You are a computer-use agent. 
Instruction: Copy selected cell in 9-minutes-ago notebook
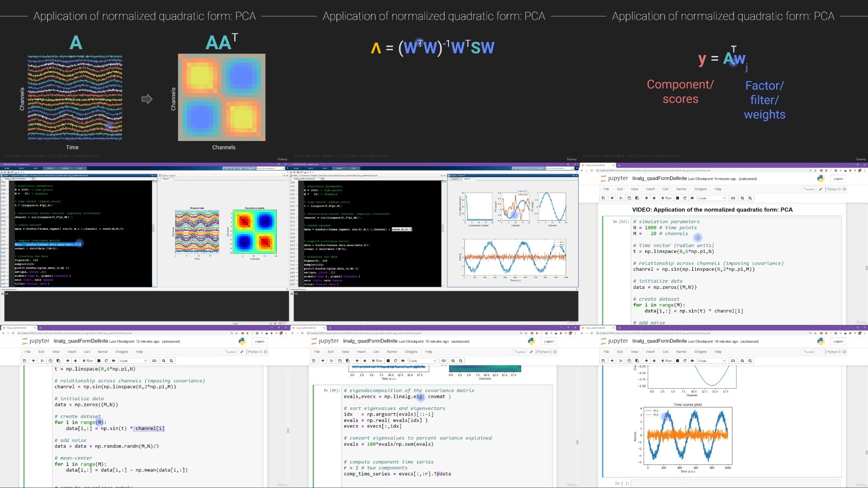point(629,198)
